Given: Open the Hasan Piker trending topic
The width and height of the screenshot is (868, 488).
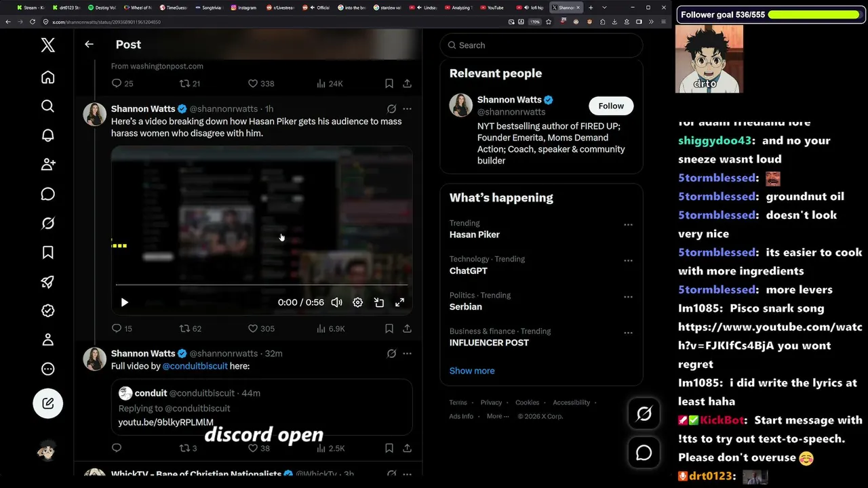Looking at the screenshot, I should pos(475,235).
